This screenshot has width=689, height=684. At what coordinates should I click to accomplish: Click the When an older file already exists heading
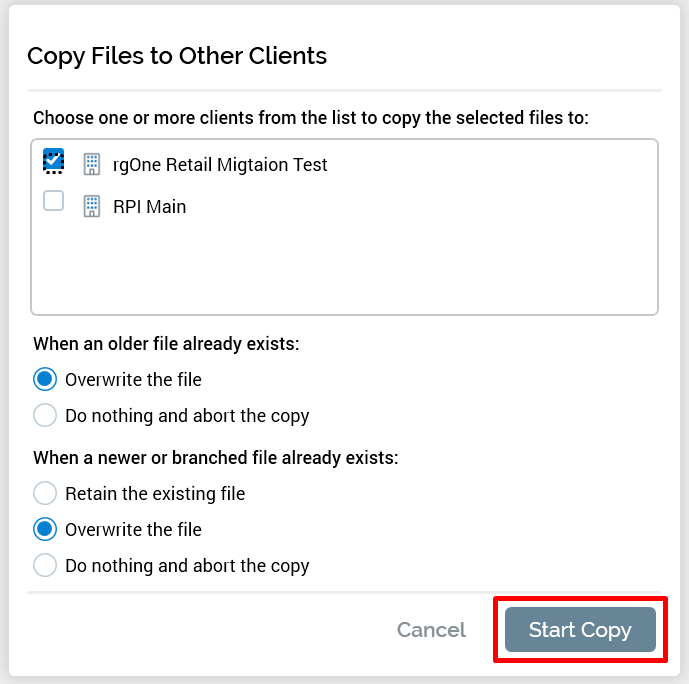click(x=166, y=344)
